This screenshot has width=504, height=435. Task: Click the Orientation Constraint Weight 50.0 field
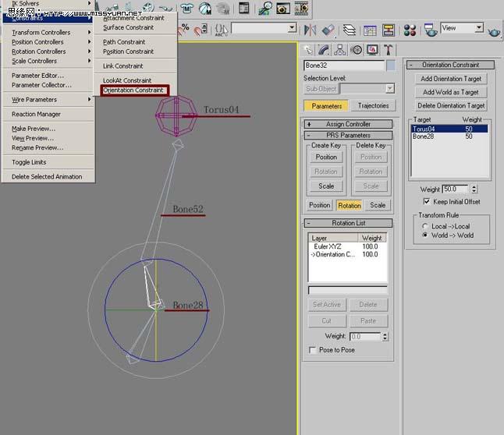tap(456, 189)
